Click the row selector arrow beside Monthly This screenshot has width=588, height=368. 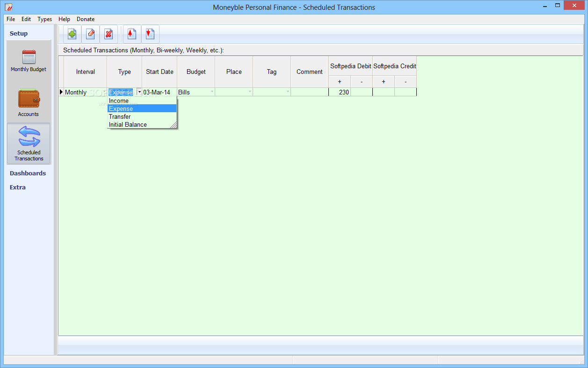pos(61,92)
